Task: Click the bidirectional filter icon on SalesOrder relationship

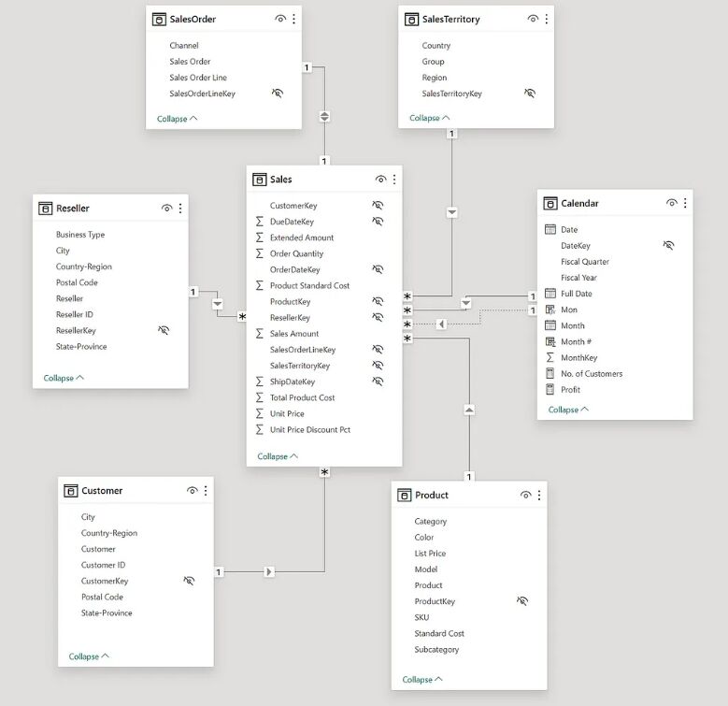Action: click(x=324, y=116)
